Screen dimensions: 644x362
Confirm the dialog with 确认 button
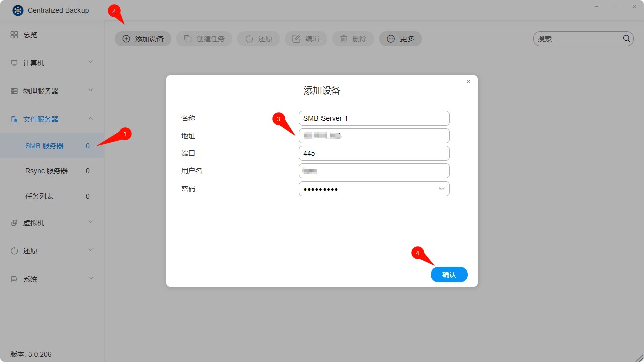tap(449, 275)
